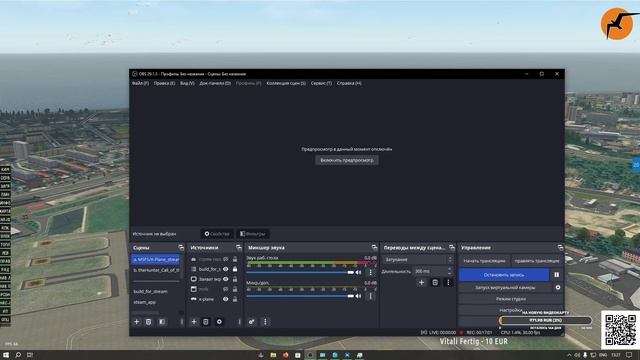The width and height of the screenshot is (640, 360).
Task: Click the Studio Mode button
Action: 511,299
